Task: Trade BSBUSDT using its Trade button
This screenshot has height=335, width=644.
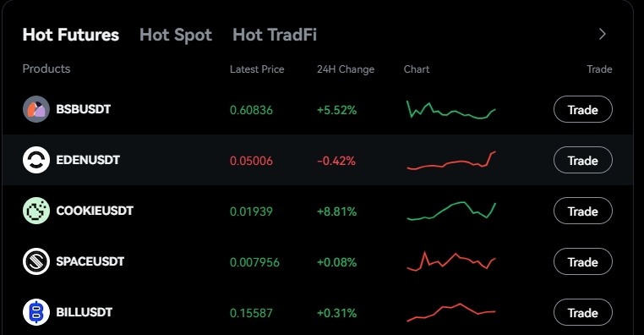Action: click(x=583, y=109)
